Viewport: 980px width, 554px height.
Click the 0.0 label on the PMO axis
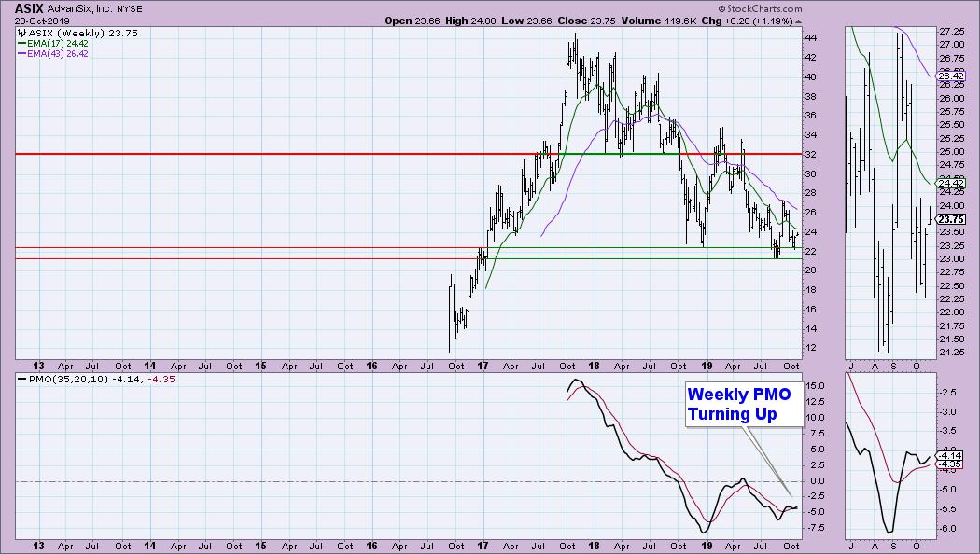coord(818,481)
